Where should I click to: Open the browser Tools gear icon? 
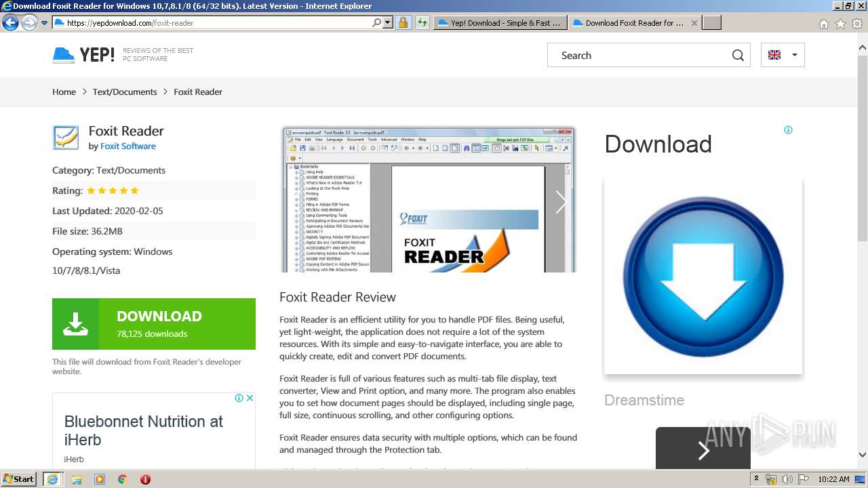click(857, 24)
